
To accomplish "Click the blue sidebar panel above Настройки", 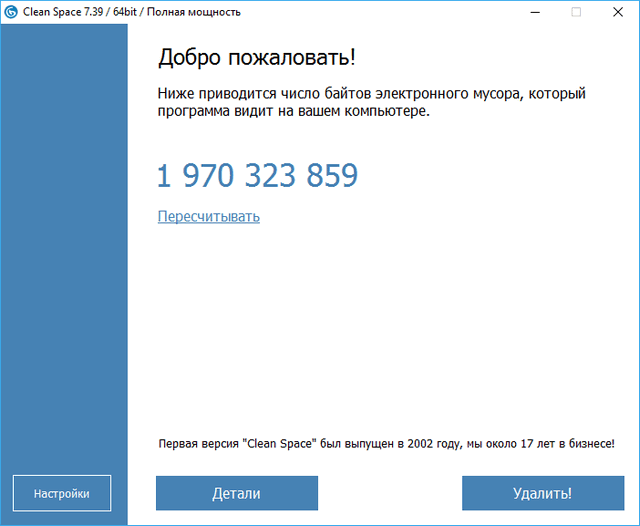I will pos(64,250).
